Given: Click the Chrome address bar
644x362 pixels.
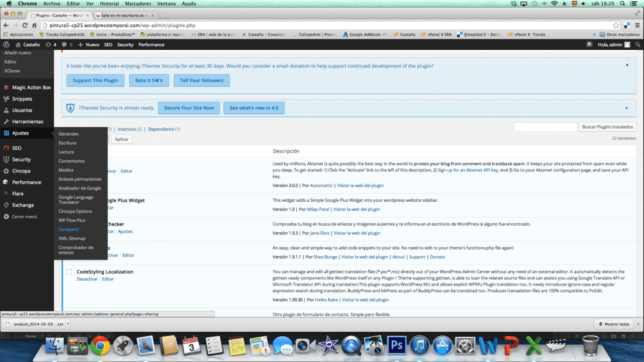Looking at the screenshot, I should click(327, 26).
